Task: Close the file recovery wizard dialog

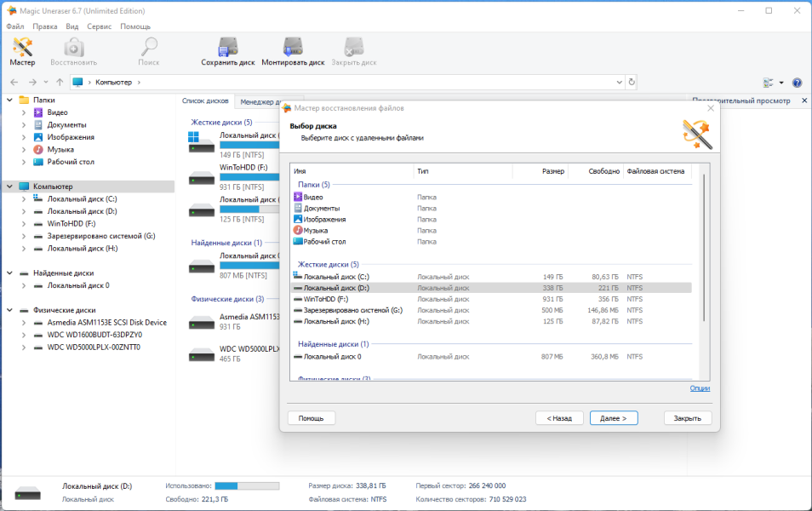Action: tap(711, 108)
